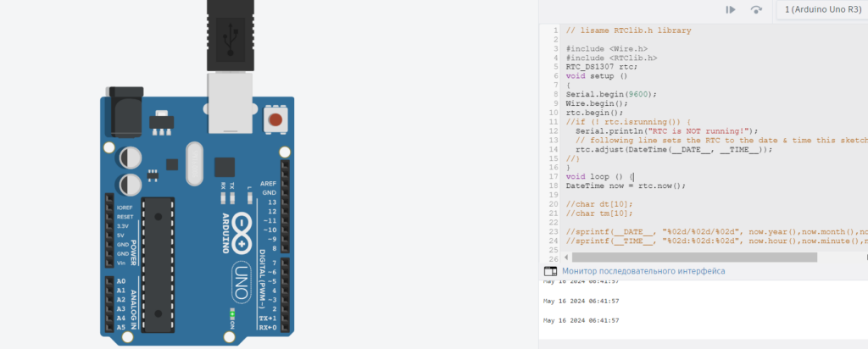Select the ATmega microcontroller chip
Screen dimensions: 868x349
(x=158, y=265)
